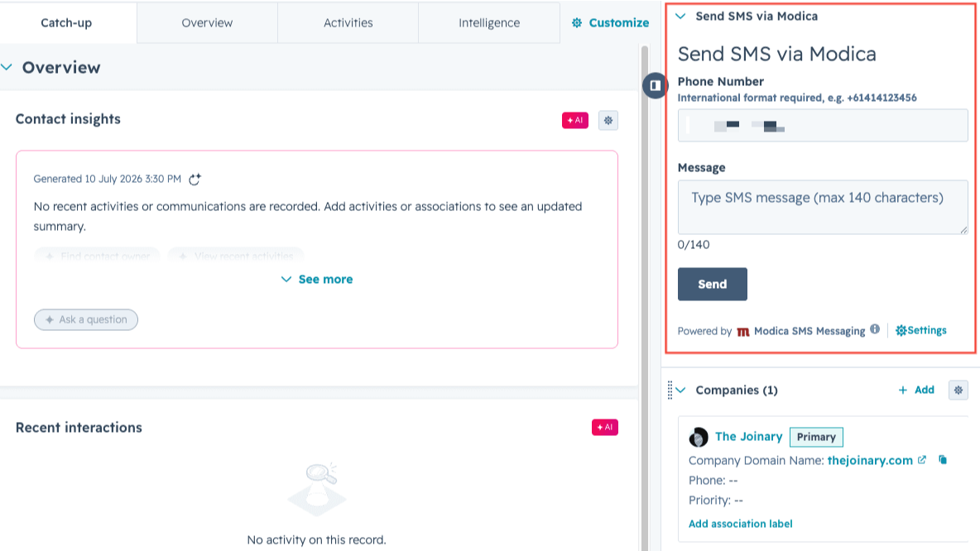Click the Ask a question button
Image resolution: width=980 pixels, height=551 pixels.
86,319
